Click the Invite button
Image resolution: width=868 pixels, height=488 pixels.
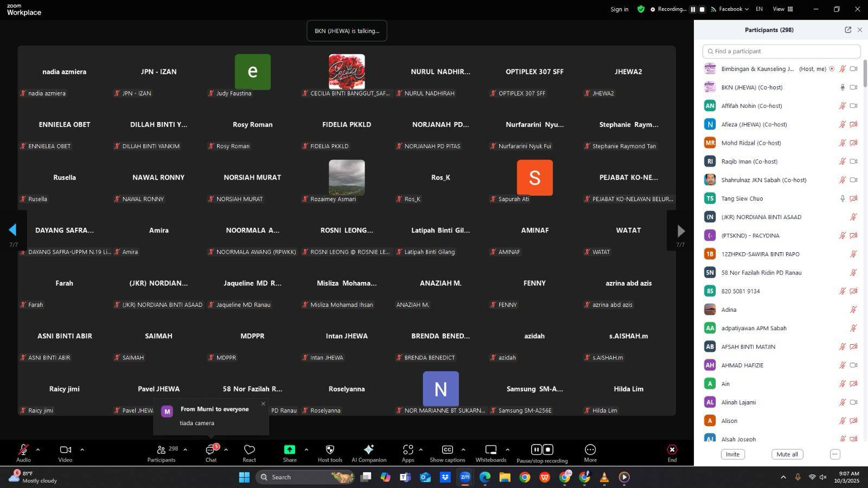coord(732,454)
